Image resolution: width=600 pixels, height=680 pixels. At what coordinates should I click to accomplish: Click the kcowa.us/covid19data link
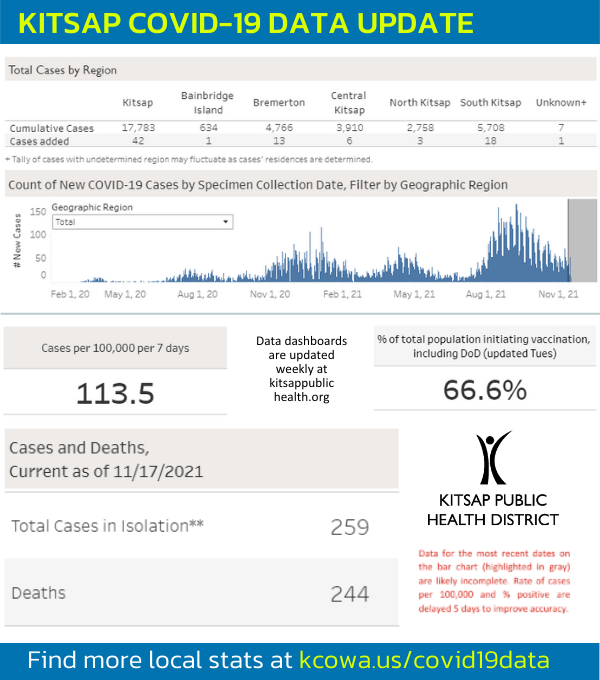(x=424, y=660)
